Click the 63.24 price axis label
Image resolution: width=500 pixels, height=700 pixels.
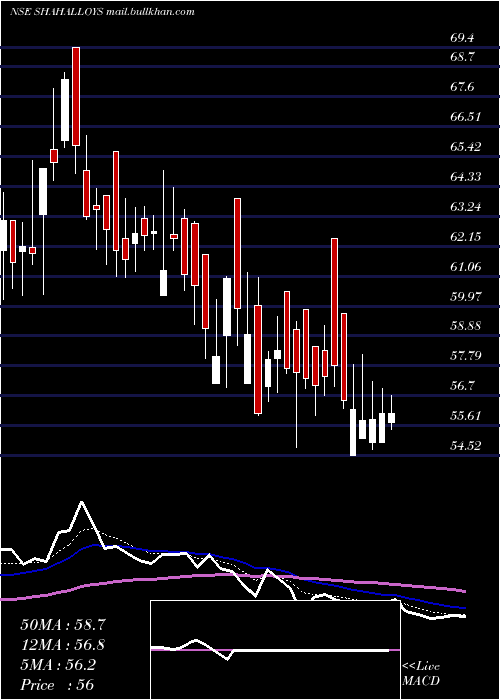pos(466,206)
